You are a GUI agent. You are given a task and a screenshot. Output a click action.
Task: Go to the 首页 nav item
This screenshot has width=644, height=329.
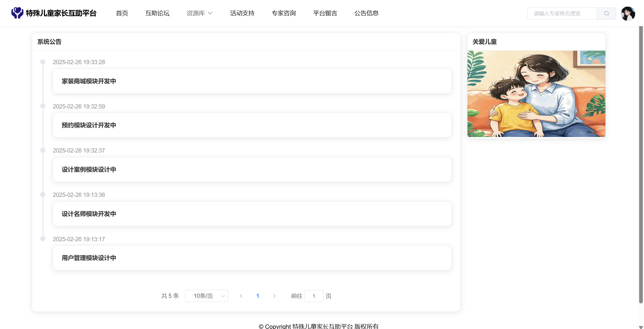[122, 13]
